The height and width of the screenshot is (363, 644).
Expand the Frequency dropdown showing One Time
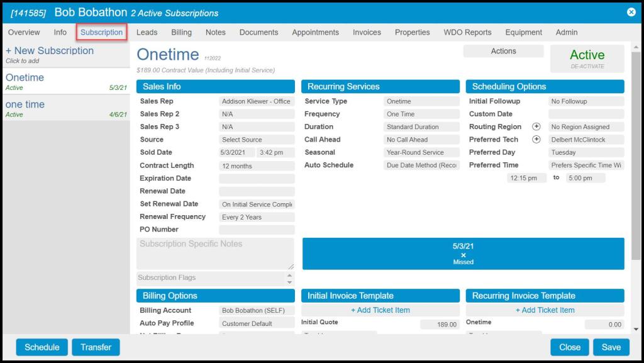pyautogui.click(x=421, y=114)
